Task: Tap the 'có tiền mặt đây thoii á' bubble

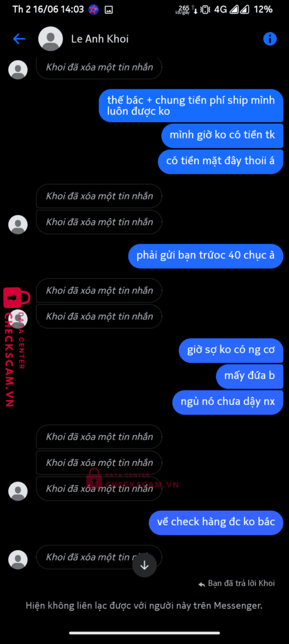Action: pos(220,162)
